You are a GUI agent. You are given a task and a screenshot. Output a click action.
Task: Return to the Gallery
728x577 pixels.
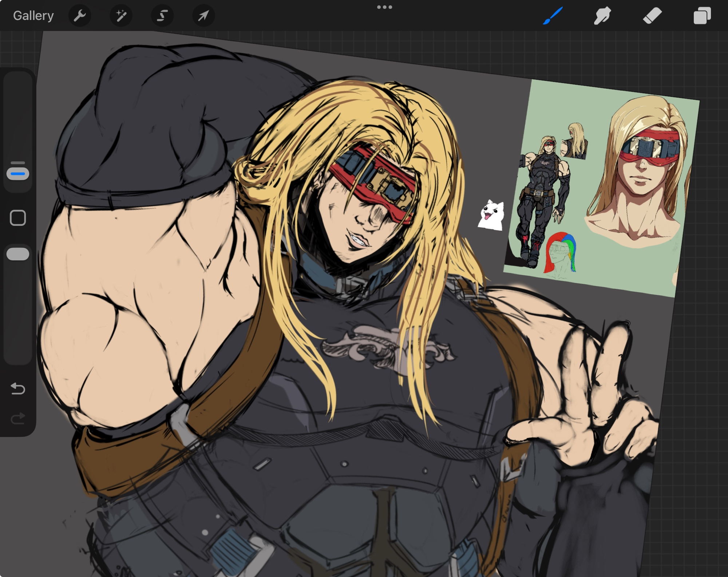click(x=33, y=16)
